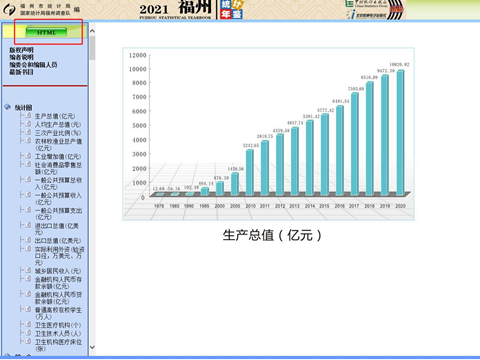
Task: Click 城乡居民收入(元) page icon
Action: 28,270
